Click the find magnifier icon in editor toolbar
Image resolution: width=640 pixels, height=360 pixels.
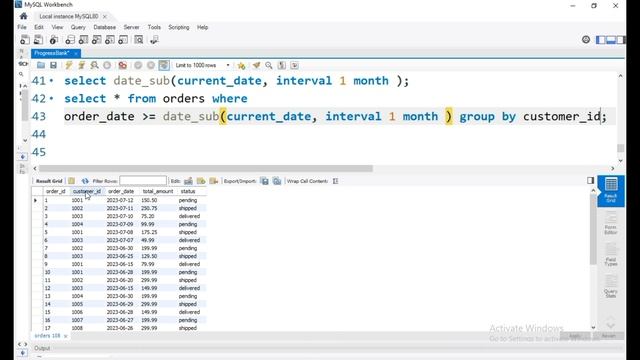coord(269,65)
